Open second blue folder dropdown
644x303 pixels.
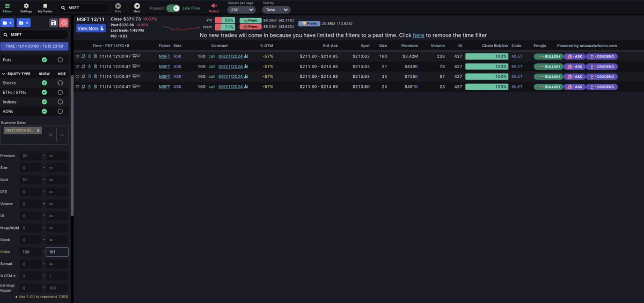pyautogui.click(x=24, y=23)
